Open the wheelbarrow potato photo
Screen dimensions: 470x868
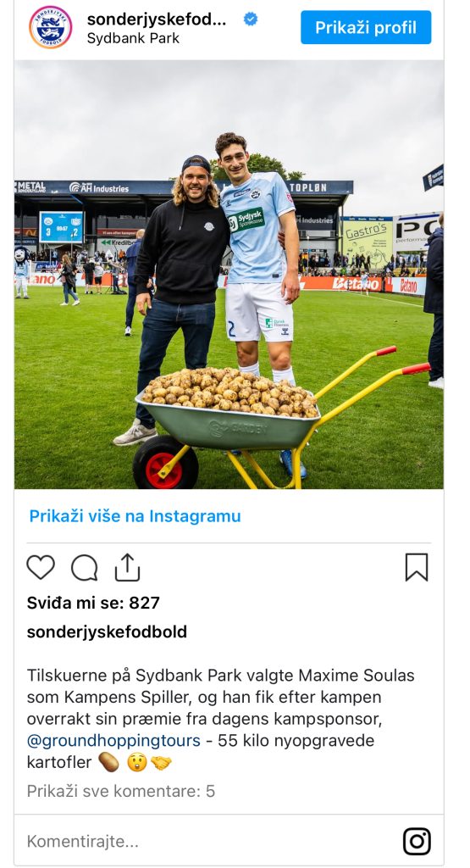point(229,274)
